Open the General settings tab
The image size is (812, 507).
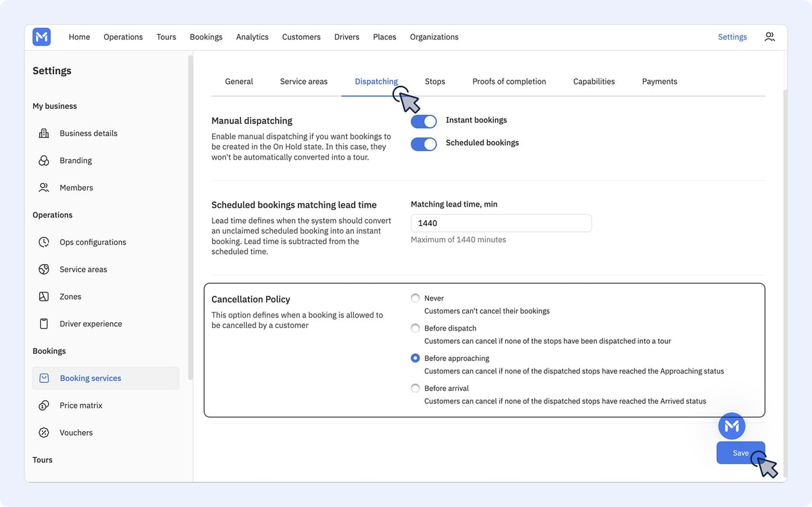coord(239,82)
